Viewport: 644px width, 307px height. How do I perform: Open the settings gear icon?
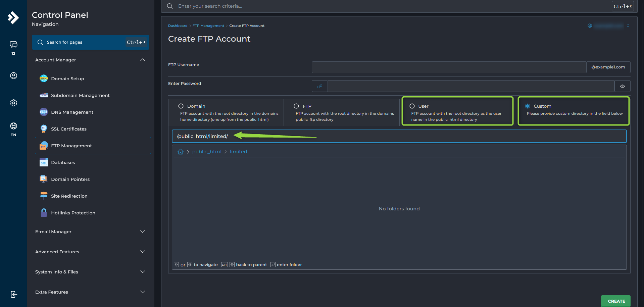coord(13,103)
